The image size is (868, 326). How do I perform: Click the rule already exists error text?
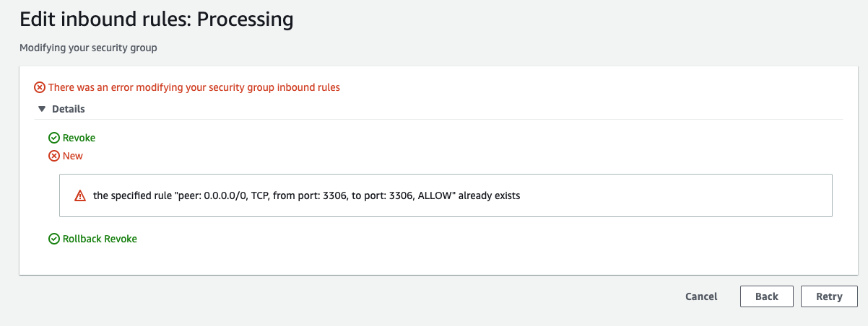tap(307, 195)
